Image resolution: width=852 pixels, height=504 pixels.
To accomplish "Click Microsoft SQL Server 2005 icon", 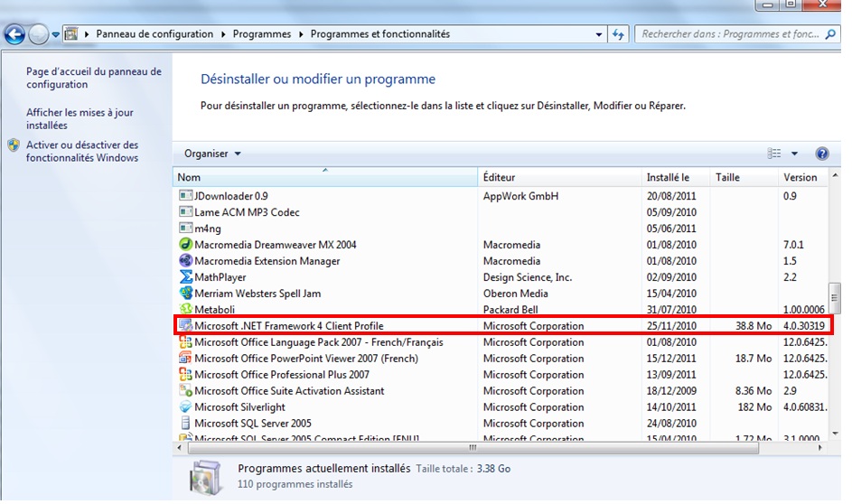I will coord(186,423).
